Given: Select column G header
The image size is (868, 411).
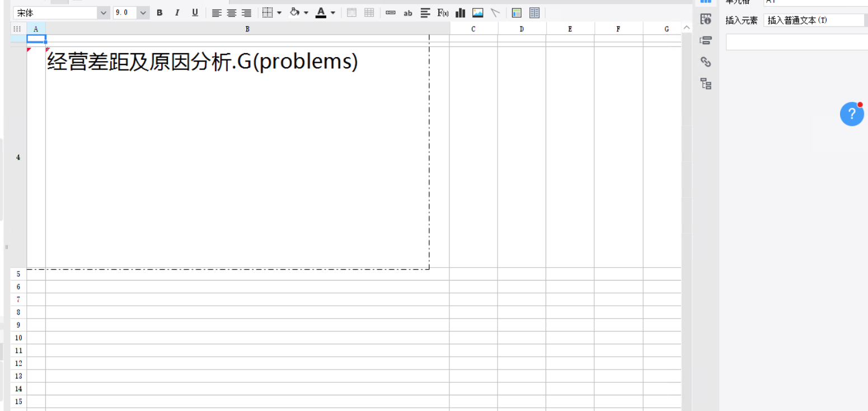Looking at the screenshot, I should pos(663,29).
